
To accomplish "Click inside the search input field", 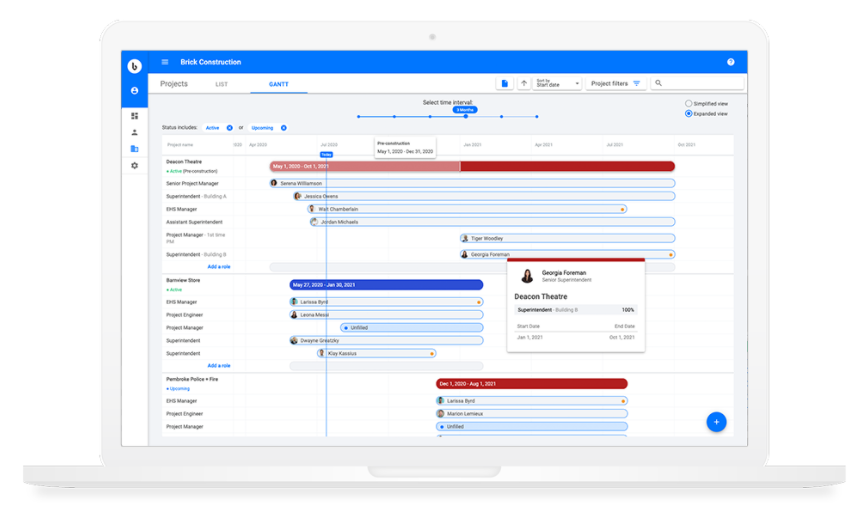I will click(697, 83).
